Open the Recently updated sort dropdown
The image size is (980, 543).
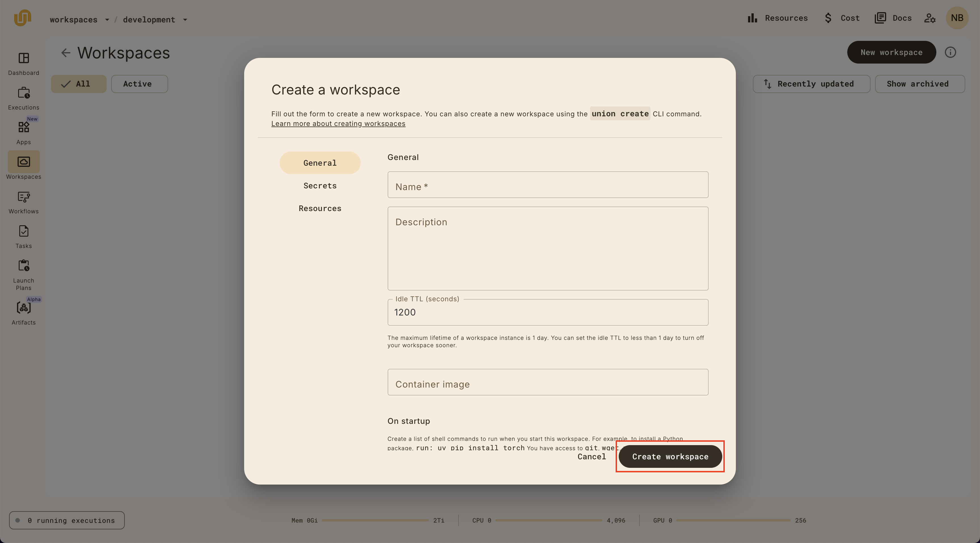pyautogui.click(x=811, y=84)
